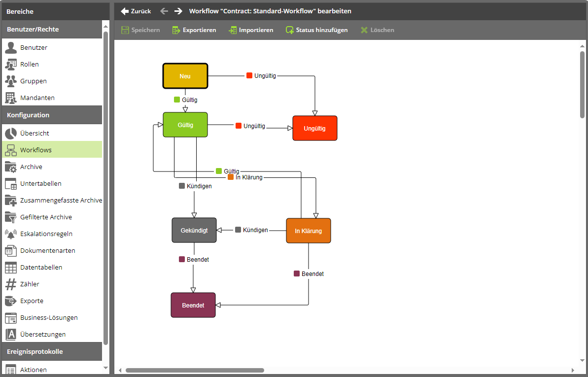The width and height of the screenshot is (588, 377).
Task: Click the Aktionen table icon
Action: [x=11, y=370]
